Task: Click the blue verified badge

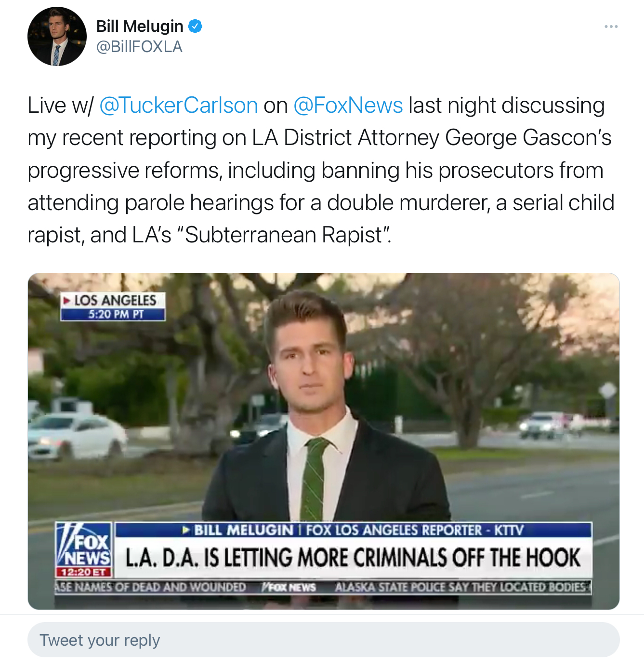Action: (x=195, y=26)
